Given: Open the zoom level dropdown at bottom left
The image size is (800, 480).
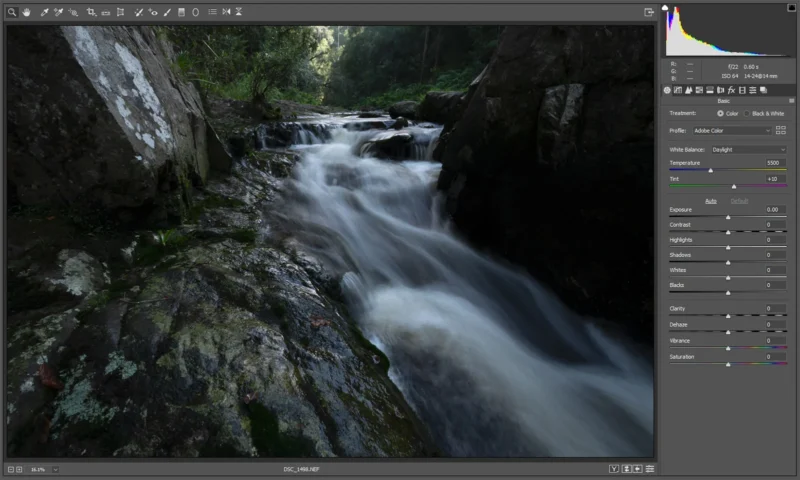Looking at the screenshot, I should (55, 468).
